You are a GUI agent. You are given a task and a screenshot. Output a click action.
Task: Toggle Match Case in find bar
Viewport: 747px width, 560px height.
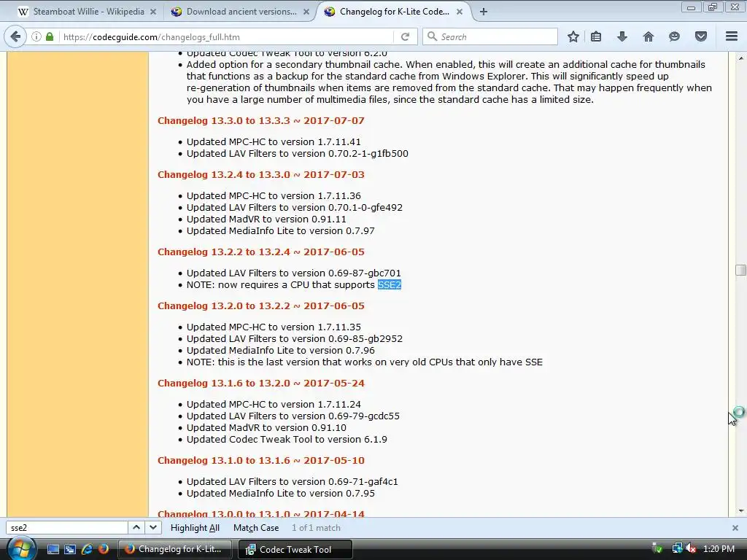point(256,528)
